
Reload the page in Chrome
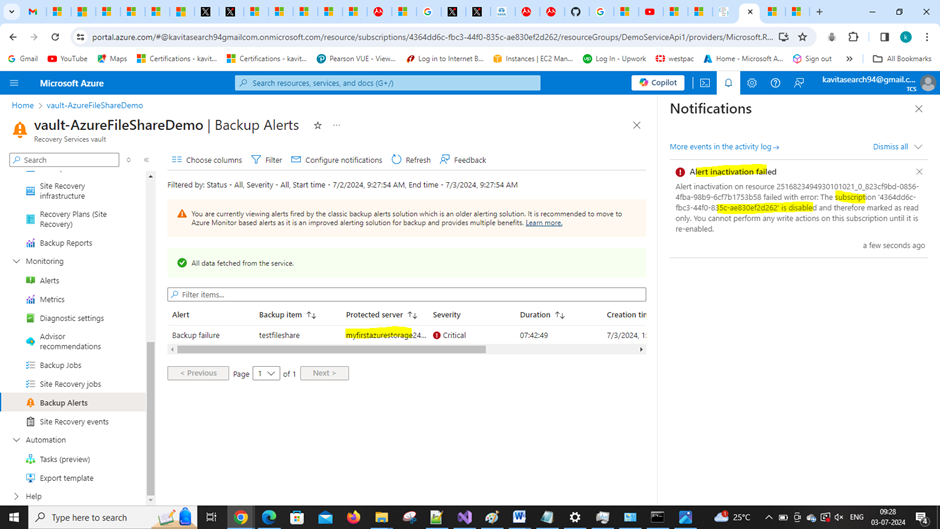click(55, 37)
